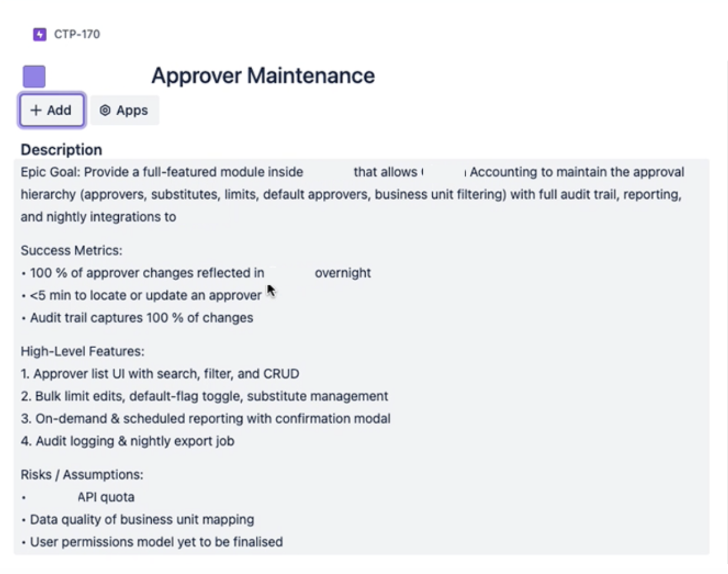Screen dimensions: 728x574
Task: Click the Approver Maintenance title to edit
Action: pyautogui.click(x=263, y=76)
